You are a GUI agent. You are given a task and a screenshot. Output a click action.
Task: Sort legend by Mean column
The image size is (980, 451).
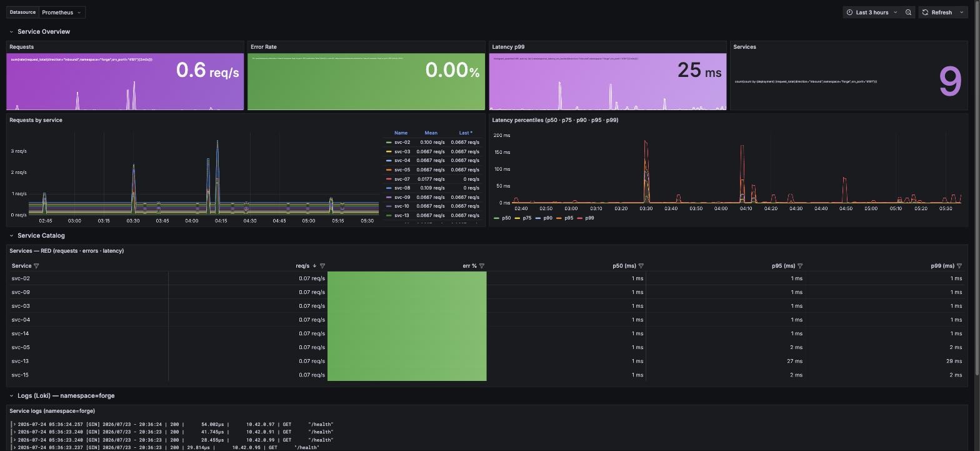[431, 133]
